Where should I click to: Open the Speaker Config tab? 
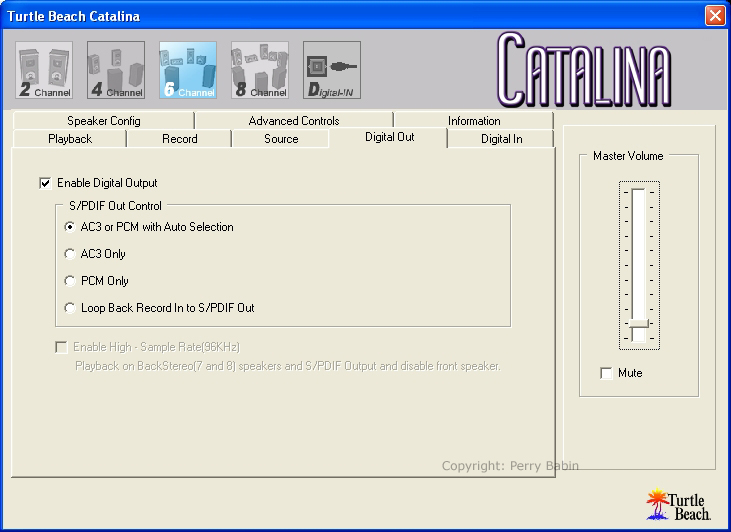point(103,121)
